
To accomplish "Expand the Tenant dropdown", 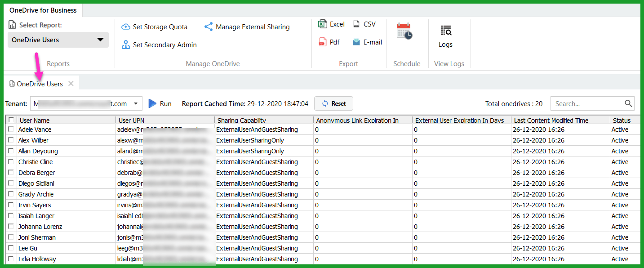I will pyautogui.click(x=136, y=103).
